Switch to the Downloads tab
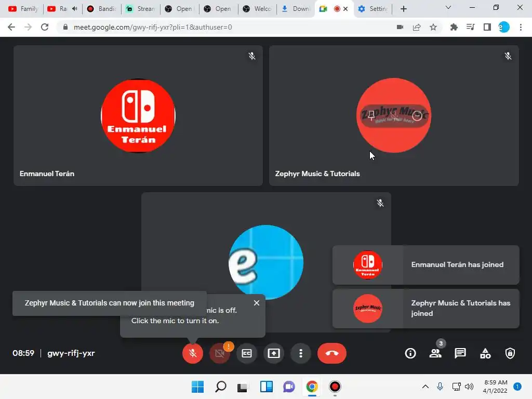Image resolution: width=532 pixels, height=399 pixels. point(296,9)
